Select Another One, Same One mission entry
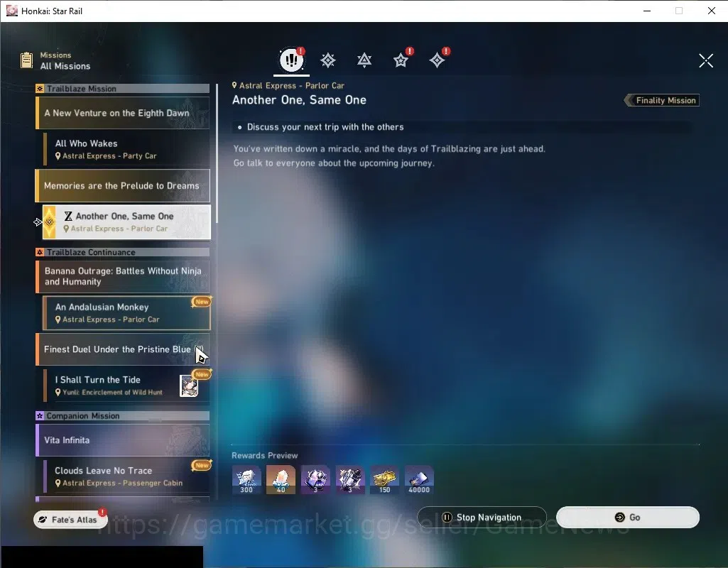The width and height of the screenshot is (728, 568). (126, 222)
